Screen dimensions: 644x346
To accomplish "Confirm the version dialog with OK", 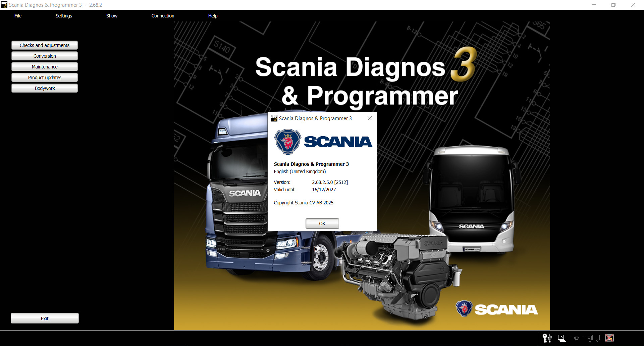I will pos(322,223).
